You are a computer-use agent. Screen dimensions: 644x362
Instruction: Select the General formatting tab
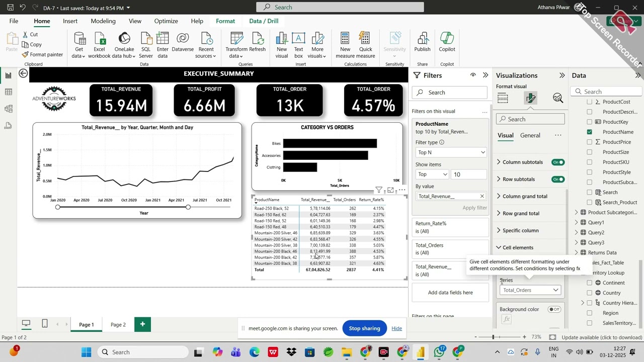[530, 135]
